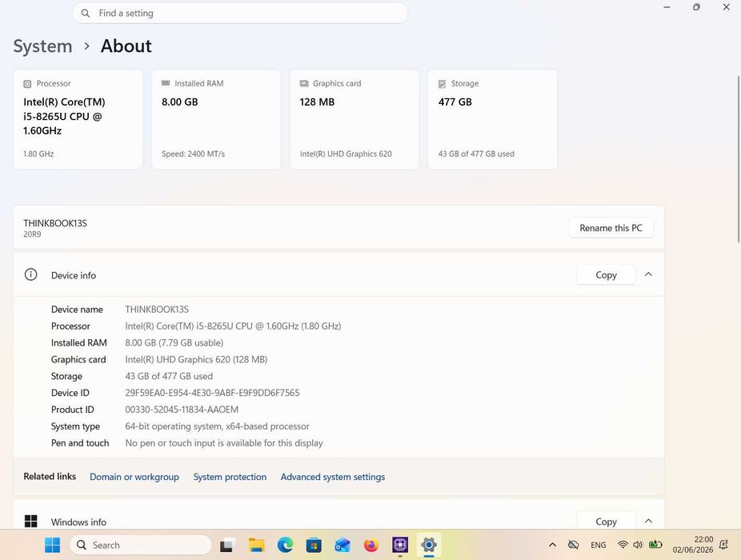Click the settings page vertical scrollbar
741x560 pixels.
(738, 158)
